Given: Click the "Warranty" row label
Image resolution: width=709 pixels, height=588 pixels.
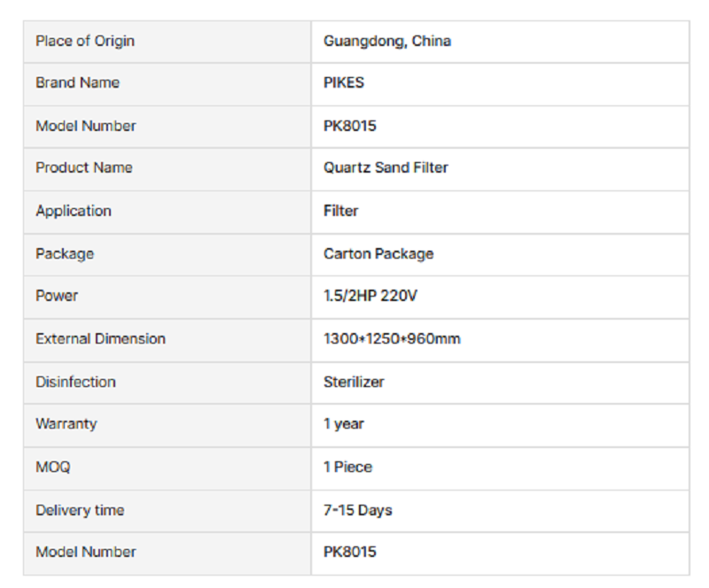Looking at the screenshot, I should [66, 423].
